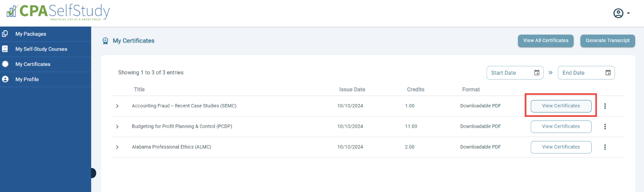644x192 pixels.
Task: Open more options for Accounting Fraud row
Action: (605, 106)
